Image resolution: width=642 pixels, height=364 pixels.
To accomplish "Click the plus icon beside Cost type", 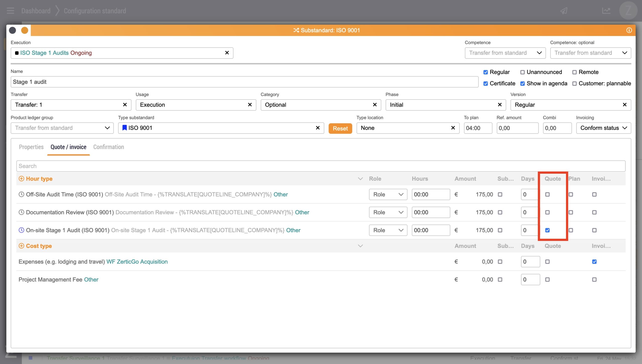I will 21,246.
